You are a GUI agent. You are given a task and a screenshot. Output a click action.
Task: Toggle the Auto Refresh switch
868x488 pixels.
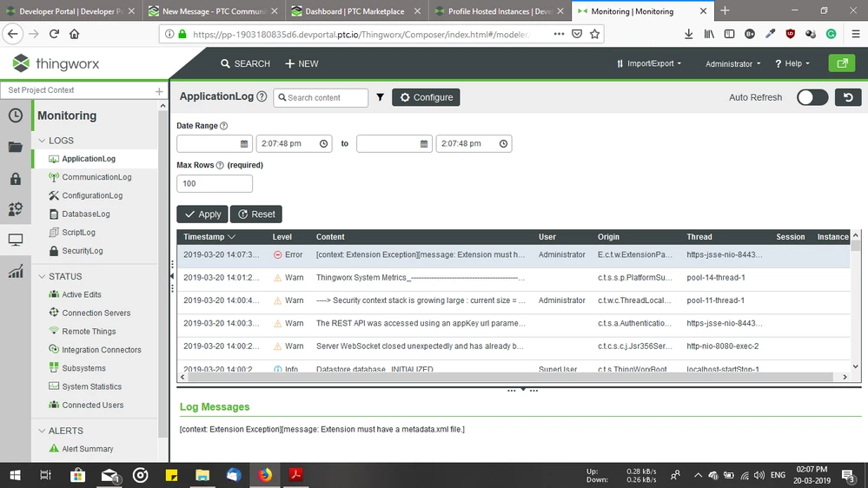812,97
